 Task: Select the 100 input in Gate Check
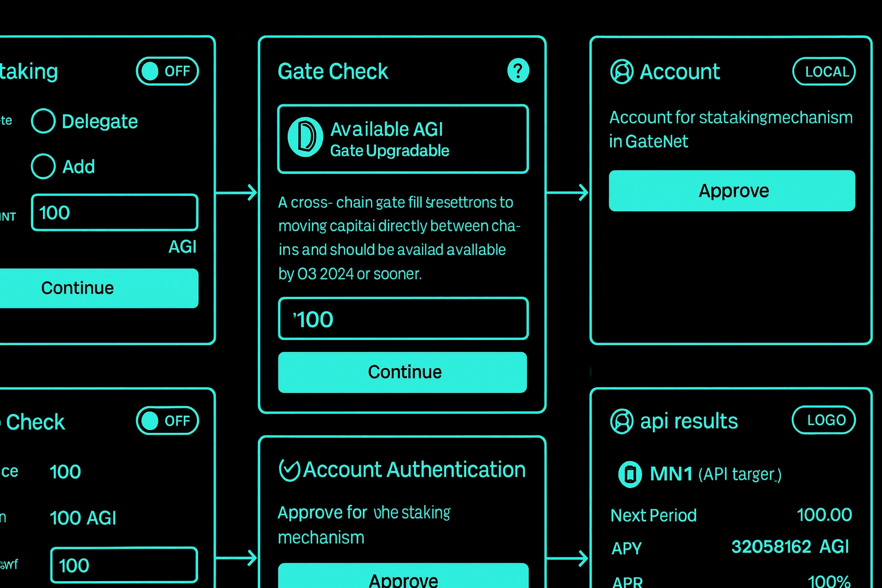pyautogui.click(x=403, y=318)
